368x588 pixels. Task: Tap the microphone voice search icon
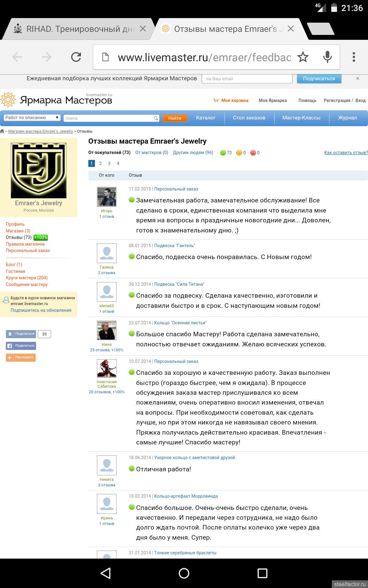click(327, 57)
